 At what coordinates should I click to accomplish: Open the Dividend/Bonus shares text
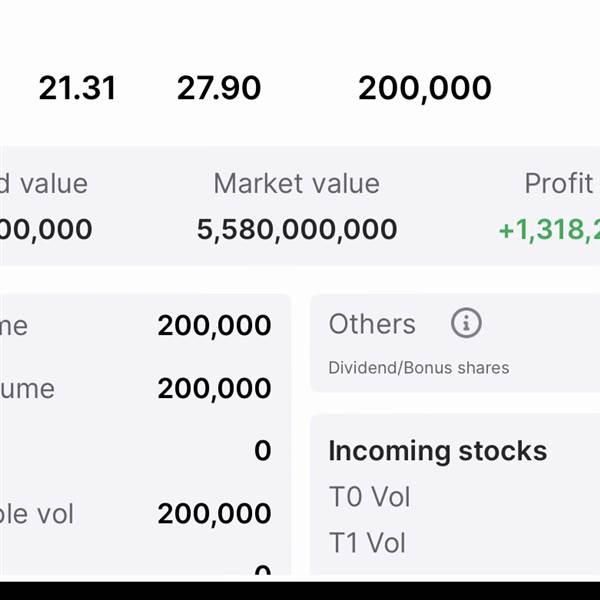(418, 368)
